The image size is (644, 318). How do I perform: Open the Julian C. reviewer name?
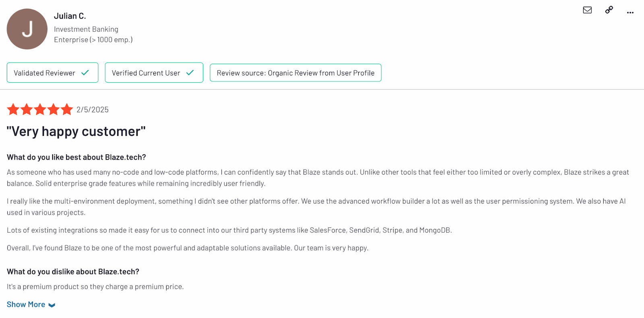click(x=70, y=16)
